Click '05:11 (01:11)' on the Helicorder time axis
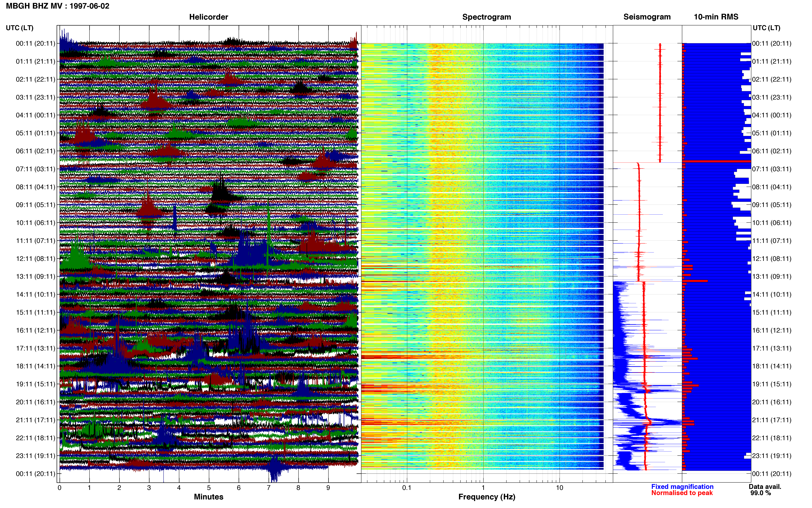The width and height of the screenshot is (812, 508). pyautogui.click(x=36, y=133)
